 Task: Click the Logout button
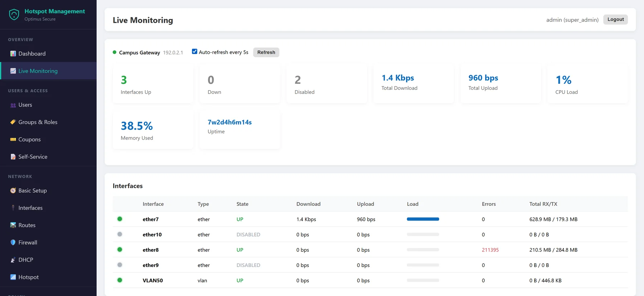[615, 19]
